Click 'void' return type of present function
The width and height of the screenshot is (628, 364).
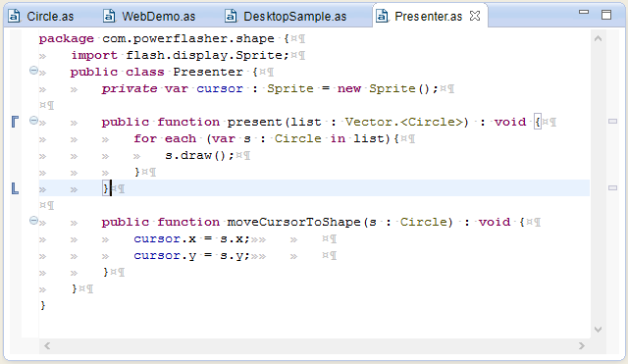[x=510, y=122]
